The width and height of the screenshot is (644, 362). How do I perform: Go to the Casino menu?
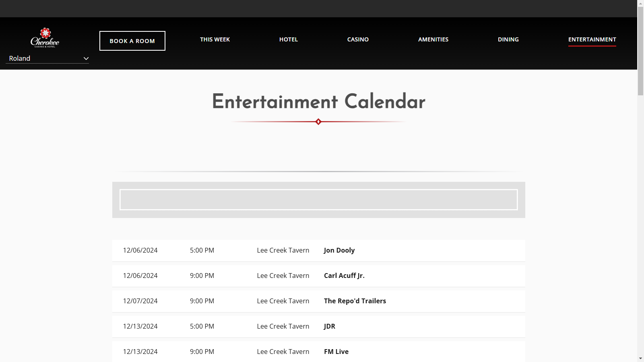[358, 39]
